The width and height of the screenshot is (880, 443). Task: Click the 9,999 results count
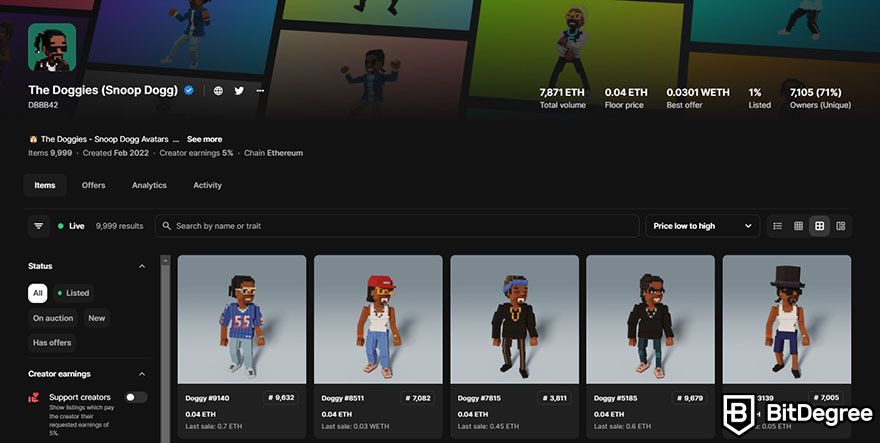[120, 226]
